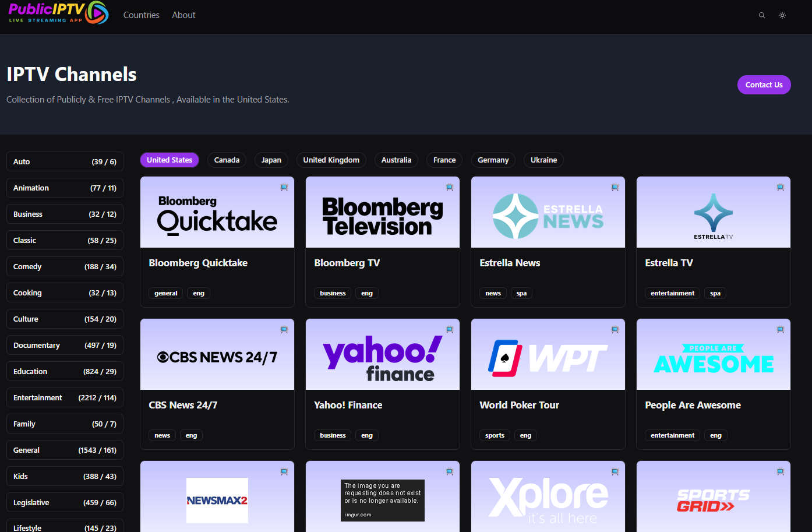Select the Ukraine country tab
Image resolution: width=812 pixels, height=532 pixels.
pyautogui.click(x=543, y=160)
